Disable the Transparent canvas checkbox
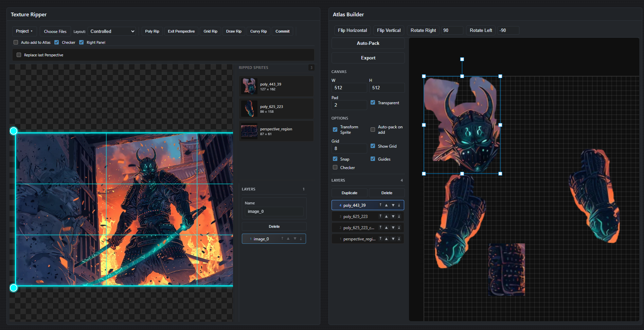 point(373,103)
